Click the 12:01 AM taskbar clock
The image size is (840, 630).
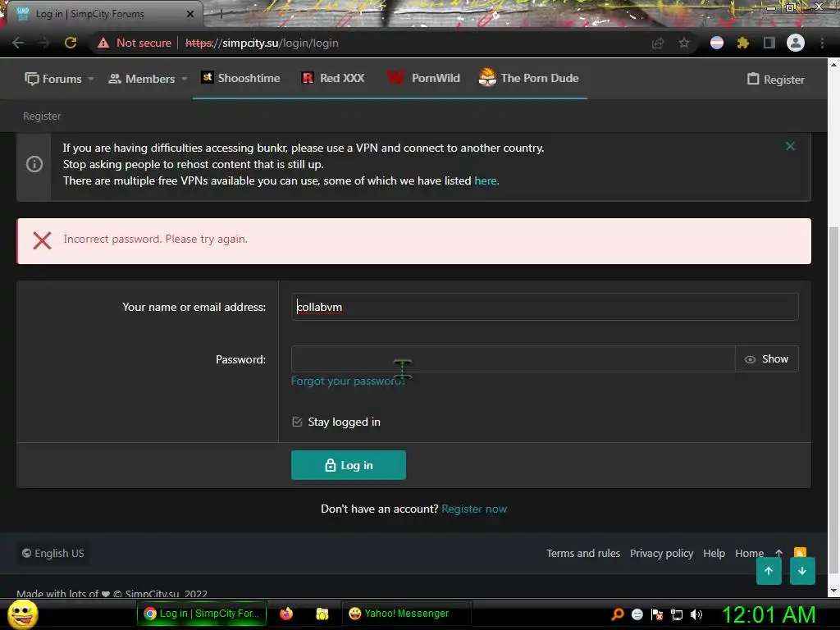click(x=769, y=614)
